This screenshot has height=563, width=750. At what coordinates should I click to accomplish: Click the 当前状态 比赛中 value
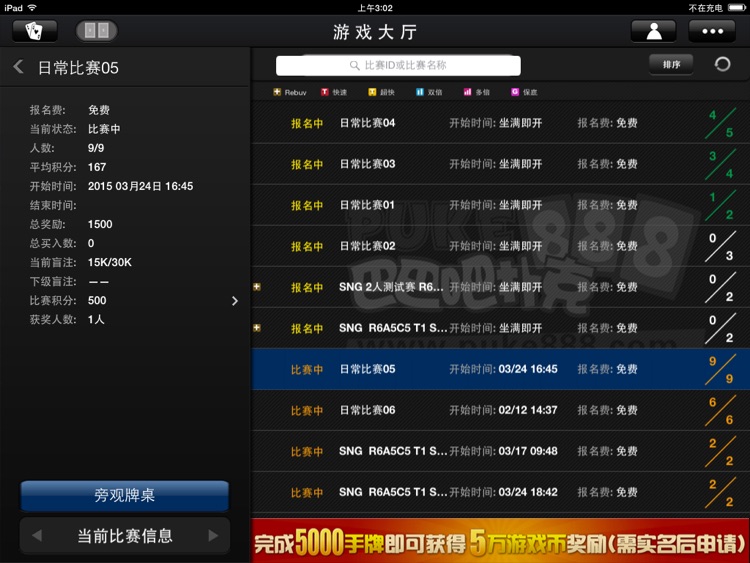tap(104, 129)
